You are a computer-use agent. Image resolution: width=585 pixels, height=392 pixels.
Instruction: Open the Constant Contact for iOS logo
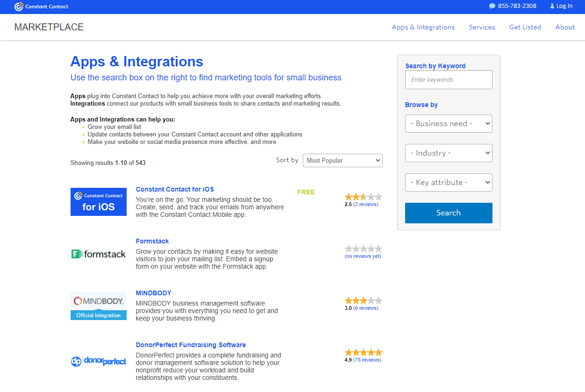99,202
